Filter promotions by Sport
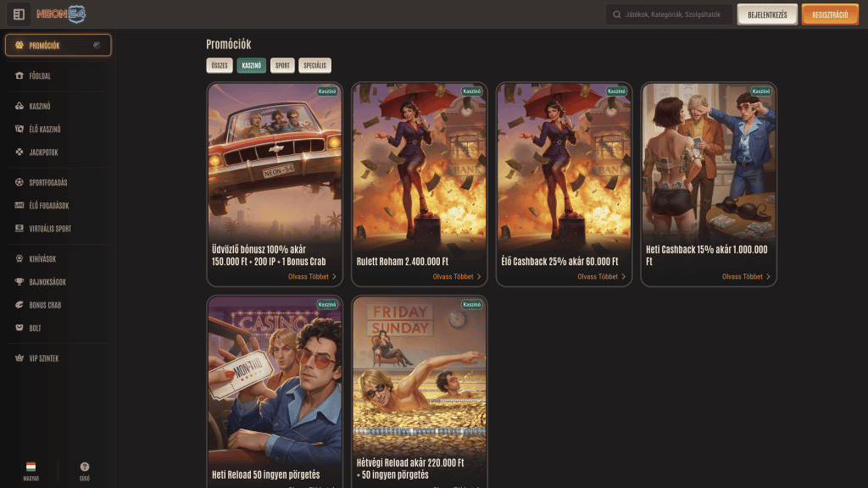868x488 pixels. 282,65
